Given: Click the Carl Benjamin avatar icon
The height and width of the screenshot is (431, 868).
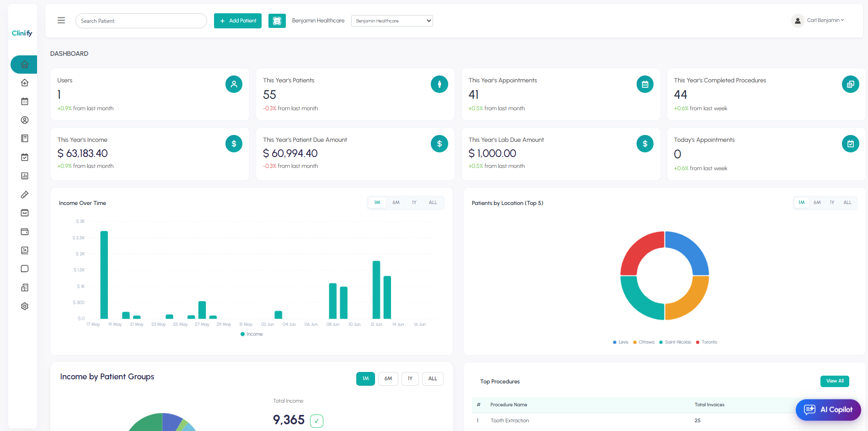Looking at the screenshot, I should click(x=798, y=21).
